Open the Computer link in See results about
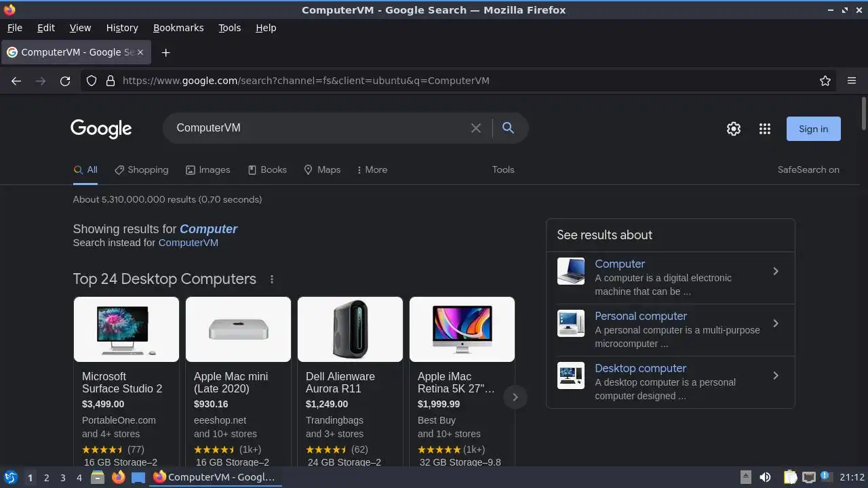 [620, 264]
